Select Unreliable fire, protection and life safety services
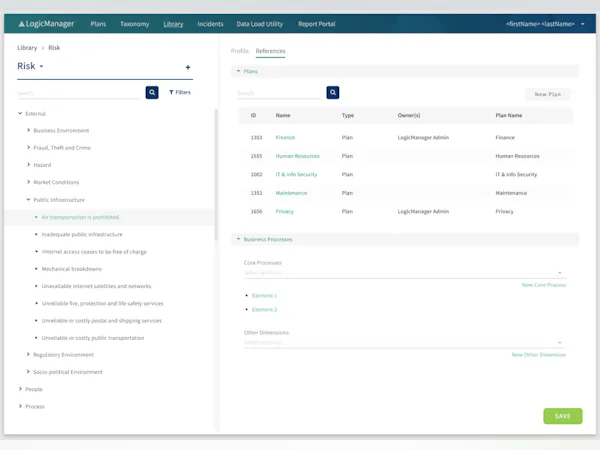Image resolution: width=600 pixels, height=450 pixels. pyautogui.click(x=103, y=303)
